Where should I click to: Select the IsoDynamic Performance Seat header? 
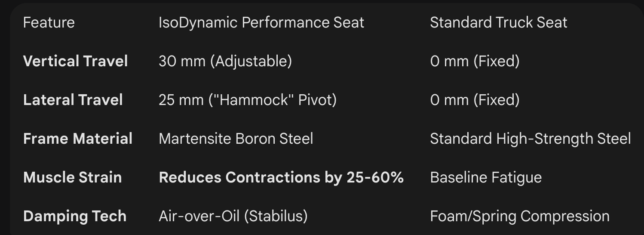[261, 22]
